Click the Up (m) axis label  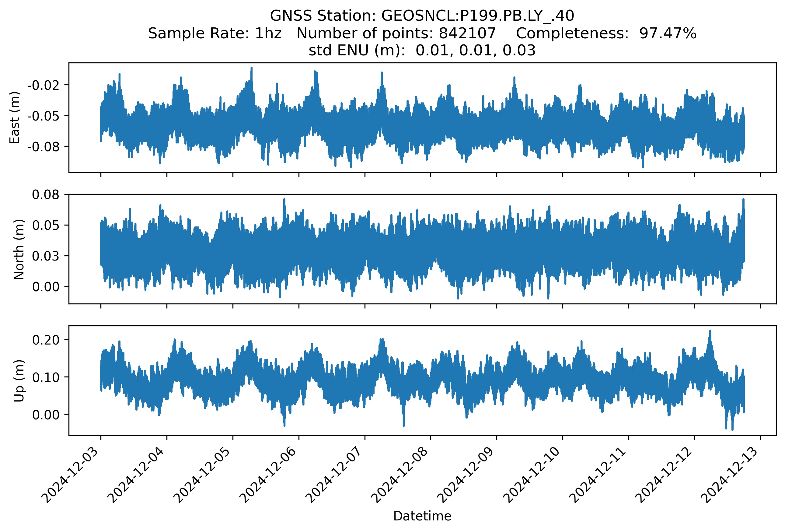19,381
